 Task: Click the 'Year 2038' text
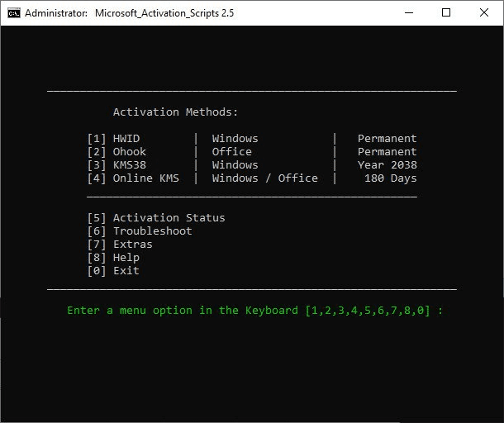(387, 165)
